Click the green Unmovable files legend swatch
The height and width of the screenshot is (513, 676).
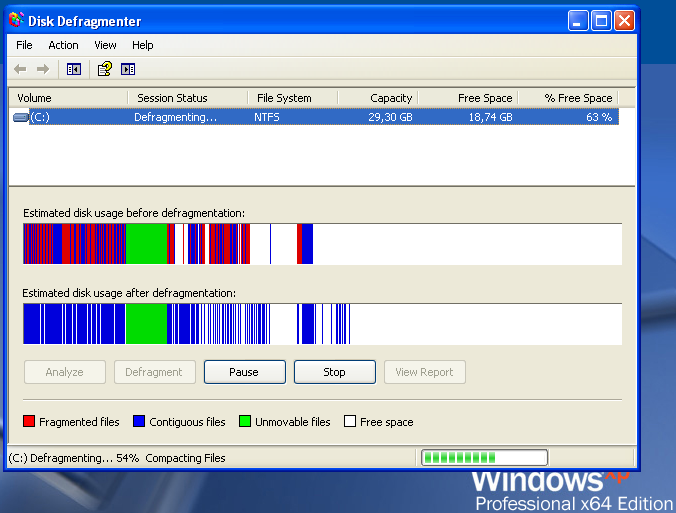pos(245,422)
